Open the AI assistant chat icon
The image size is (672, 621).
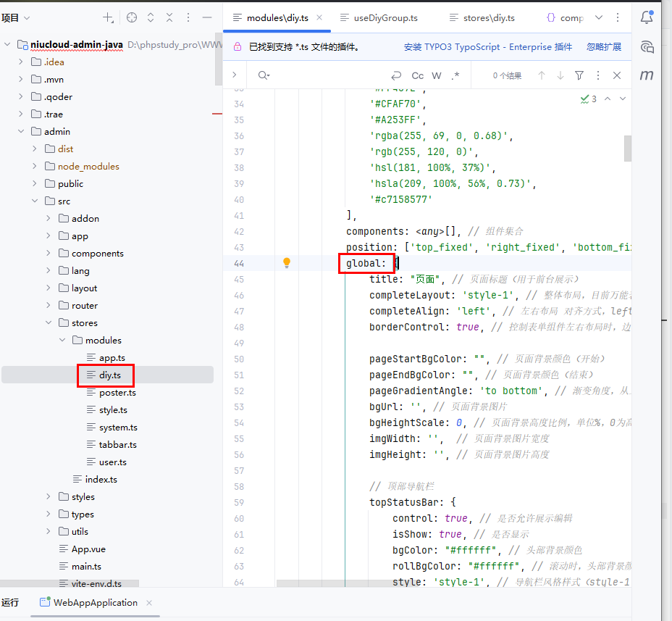coord(647,47)
